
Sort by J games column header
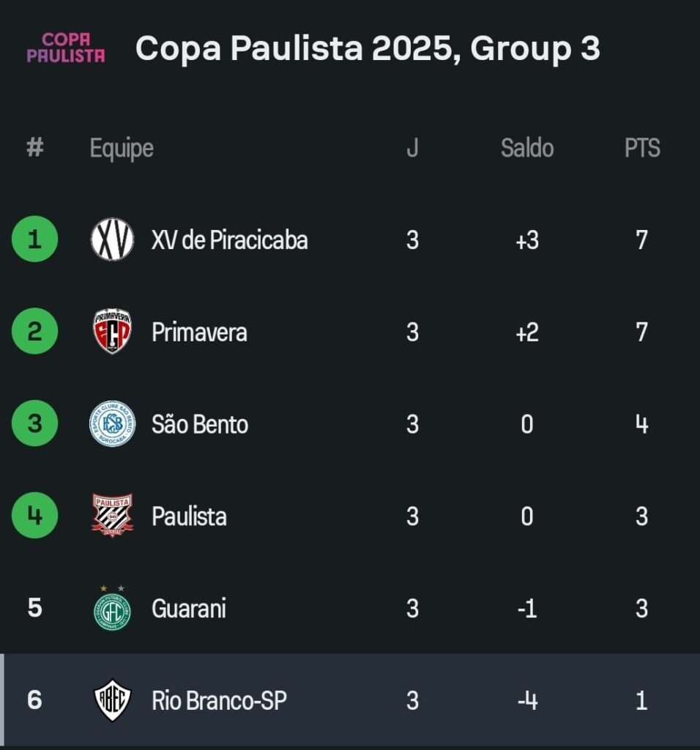(x=412, y=148)
